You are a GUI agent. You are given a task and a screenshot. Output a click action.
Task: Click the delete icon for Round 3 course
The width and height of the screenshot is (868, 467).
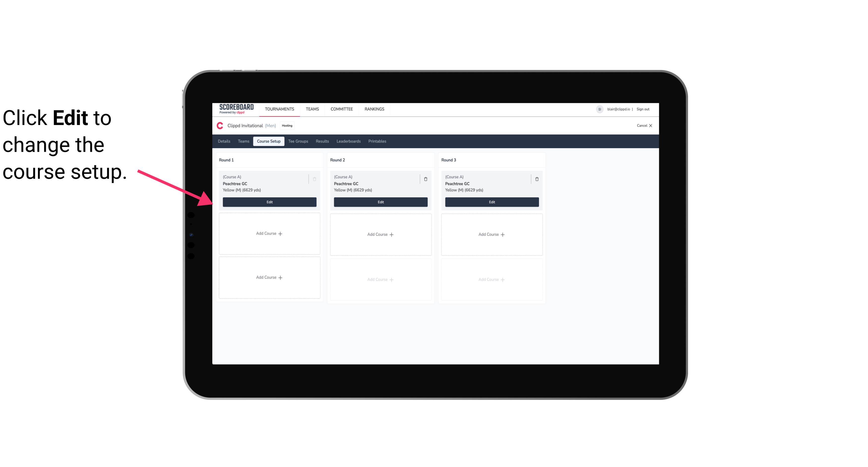537,179
